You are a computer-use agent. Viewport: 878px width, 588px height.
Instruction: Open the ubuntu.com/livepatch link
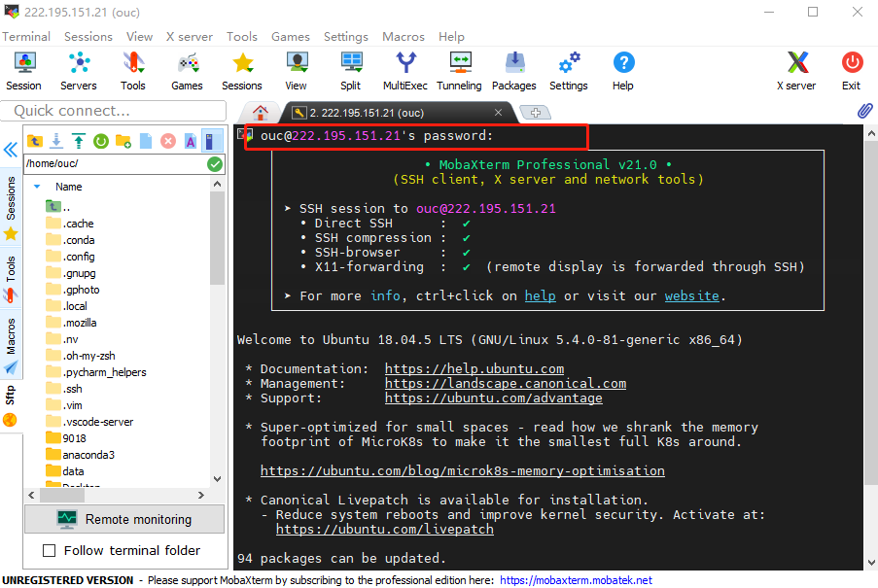(x=385, y=529)
